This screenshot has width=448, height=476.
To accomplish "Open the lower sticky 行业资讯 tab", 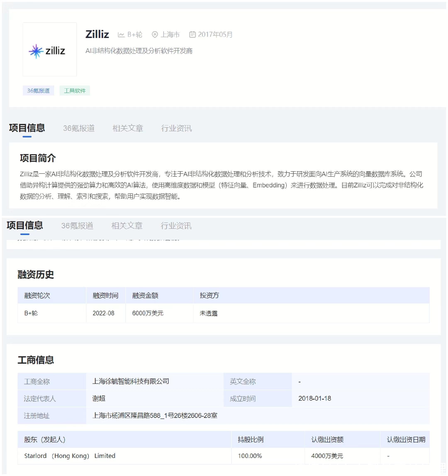I will coord(176,226).
